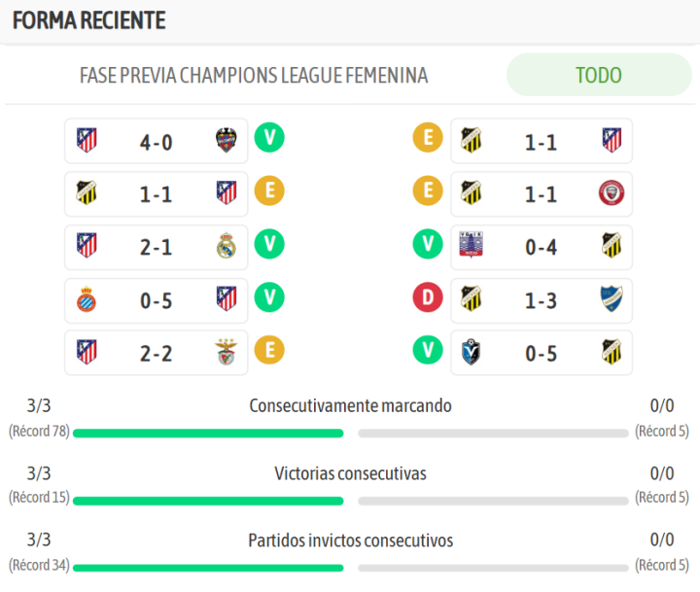Click the Partidos invictos consecutivos label
This screenshot has width=700, height=592.
(350, 540)
